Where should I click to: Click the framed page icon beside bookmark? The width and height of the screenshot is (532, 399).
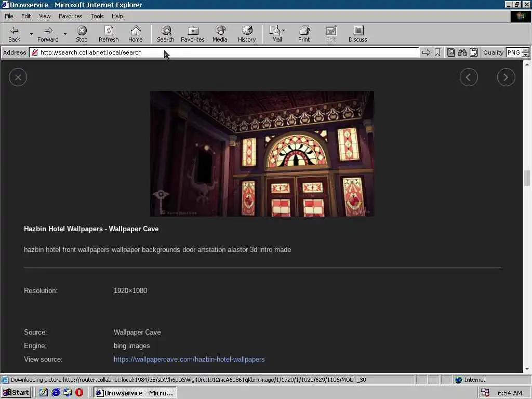point(450,52)
